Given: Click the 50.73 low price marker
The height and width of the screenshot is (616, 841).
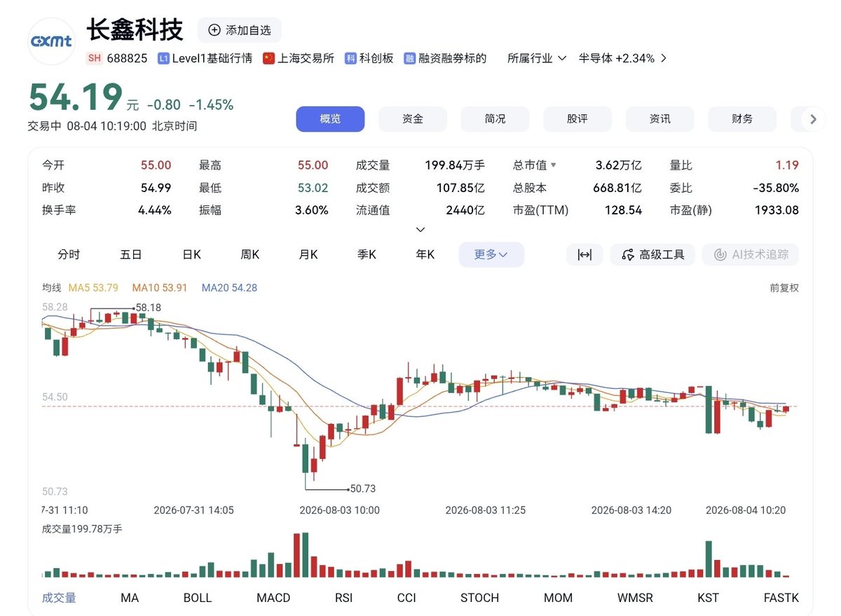Looking at the screenshot, I should click(362, 488).
